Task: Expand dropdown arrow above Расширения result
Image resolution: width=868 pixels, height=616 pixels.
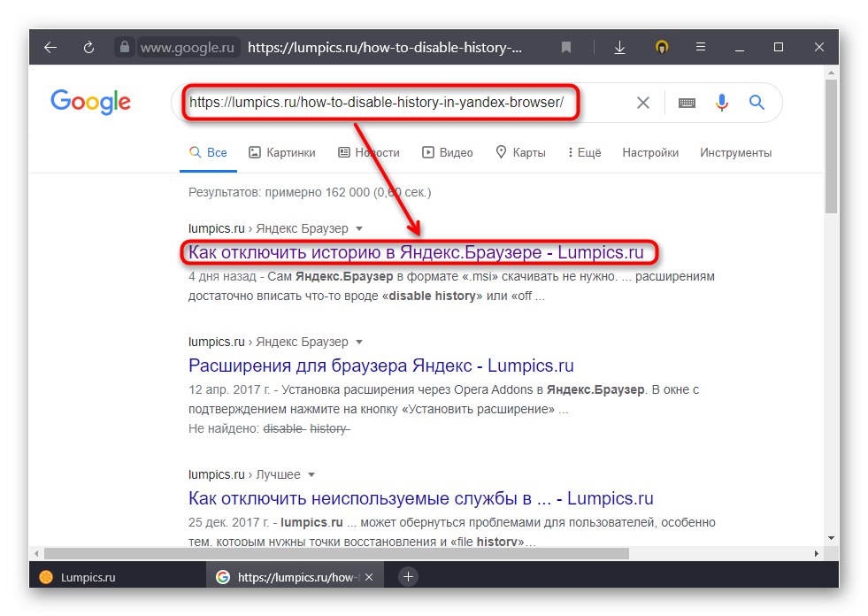Action: coord(358,342)
